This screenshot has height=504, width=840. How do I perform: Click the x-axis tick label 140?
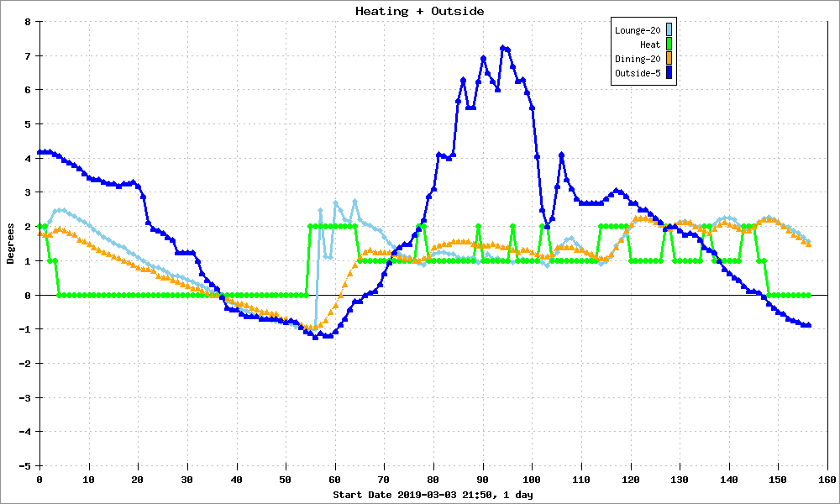point(729,480)
